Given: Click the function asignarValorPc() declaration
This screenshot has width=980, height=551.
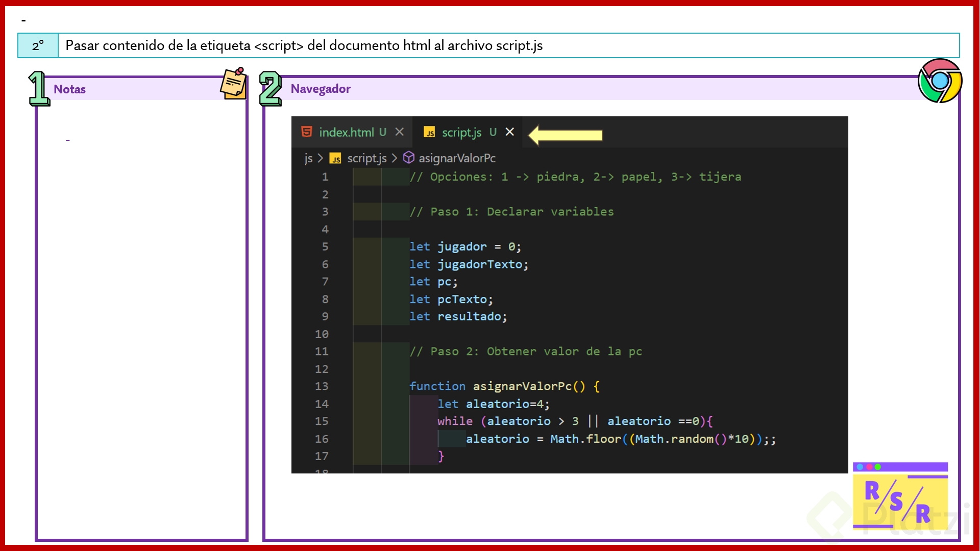Looking at the screenshot, I should tap(504, 386).
